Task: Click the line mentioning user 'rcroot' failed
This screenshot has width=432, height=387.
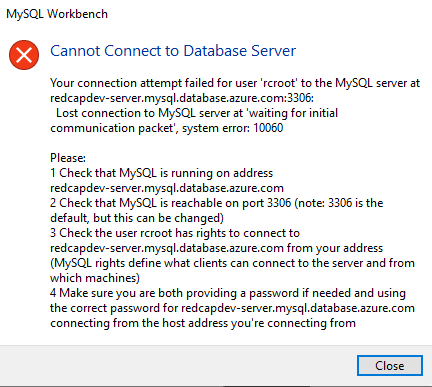Action: [235, 83]
